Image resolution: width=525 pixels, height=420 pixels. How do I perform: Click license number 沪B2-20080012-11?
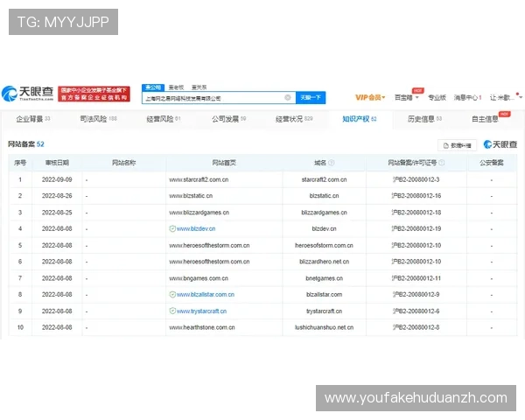pos(416,278)
